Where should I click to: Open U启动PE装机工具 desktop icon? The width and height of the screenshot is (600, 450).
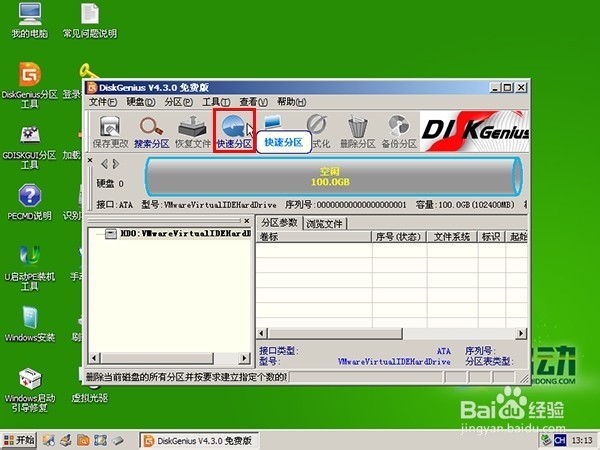coord(29,268)
